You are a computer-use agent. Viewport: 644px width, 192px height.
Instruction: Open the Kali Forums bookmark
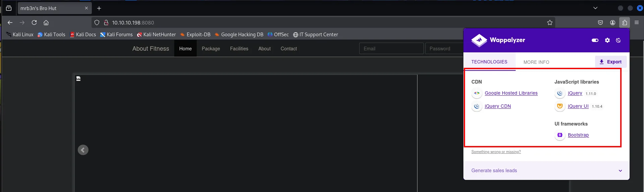click(116, 35)
